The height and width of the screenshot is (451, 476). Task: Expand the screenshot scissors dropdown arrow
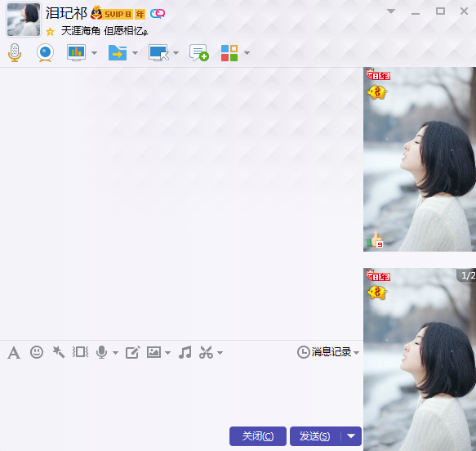[220, 353]
